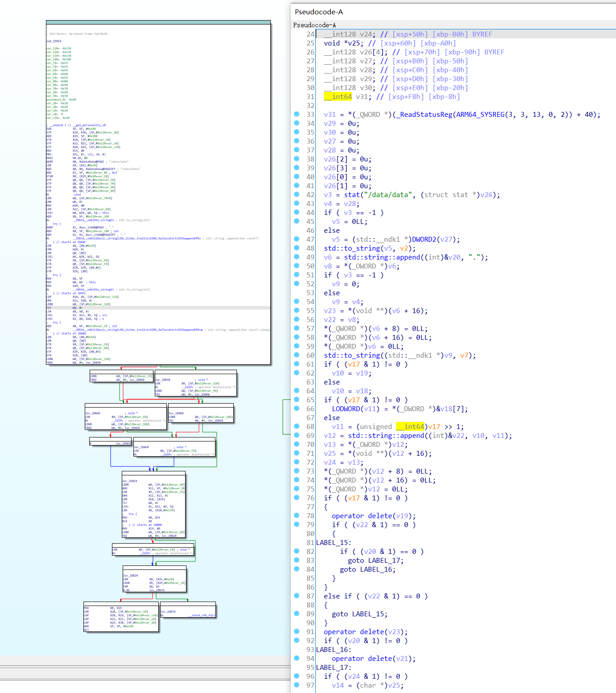Toggle breakpoint dot on line 48 to_string

tap(297, 248)
